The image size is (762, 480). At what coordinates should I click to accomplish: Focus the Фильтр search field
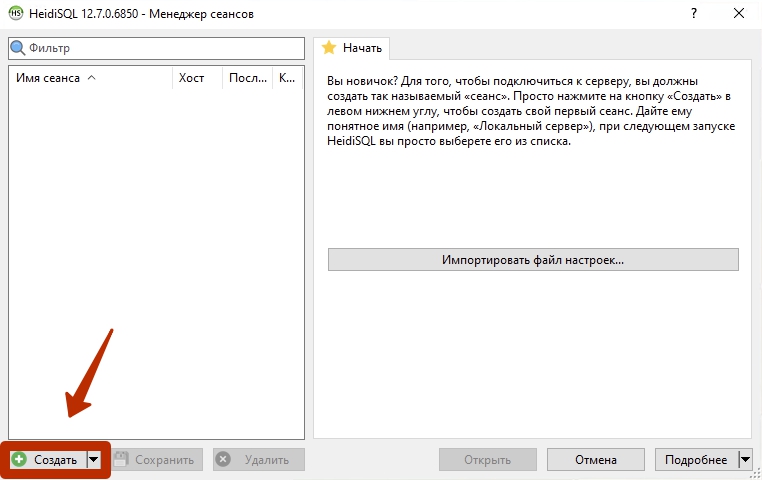[156, 48]
